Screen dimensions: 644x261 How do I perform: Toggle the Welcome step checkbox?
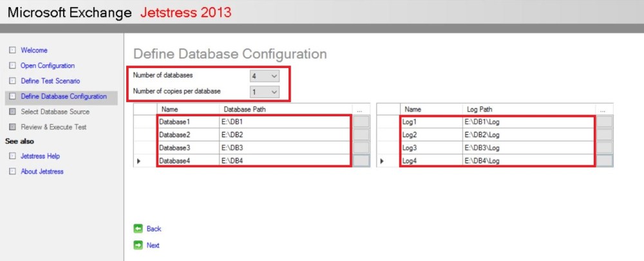tap(12, 50)
